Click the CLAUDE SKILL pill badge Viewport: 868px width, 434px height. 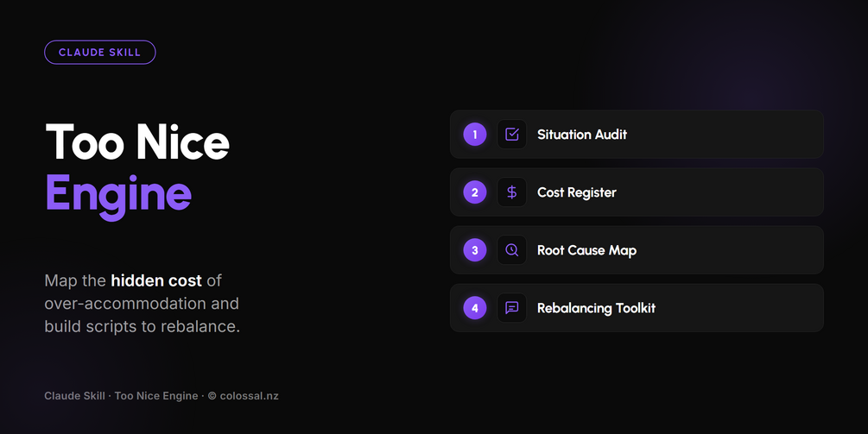click(x=99, y=53)
